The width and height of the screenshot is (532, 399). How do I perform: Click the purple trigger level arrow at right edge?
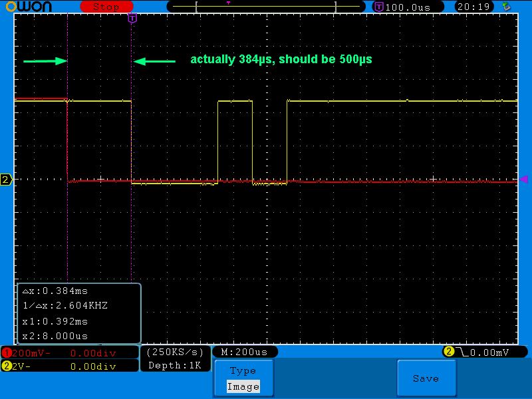point(524,179)
